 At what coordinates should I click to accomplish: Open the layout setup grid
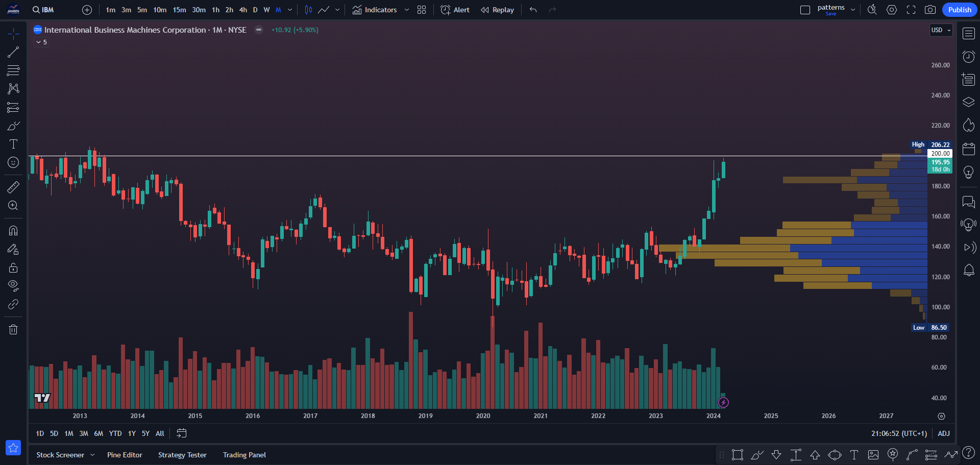tap(422, 10)
